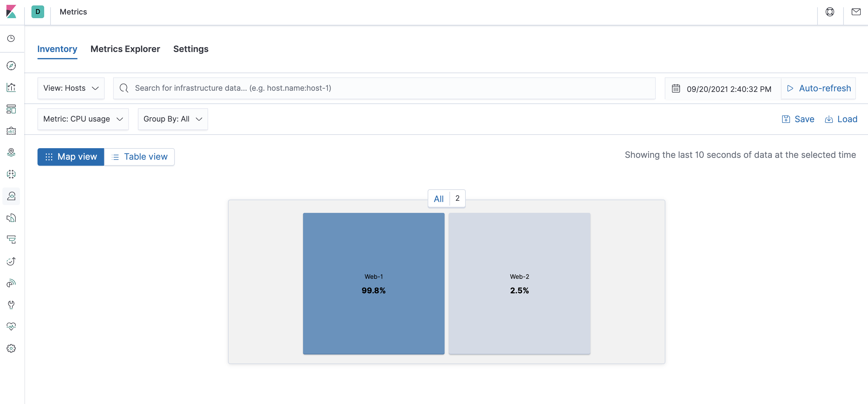This screenshot has height=404, width=868.
Task: Open Recently viewed clock icon
Action: 11,38
